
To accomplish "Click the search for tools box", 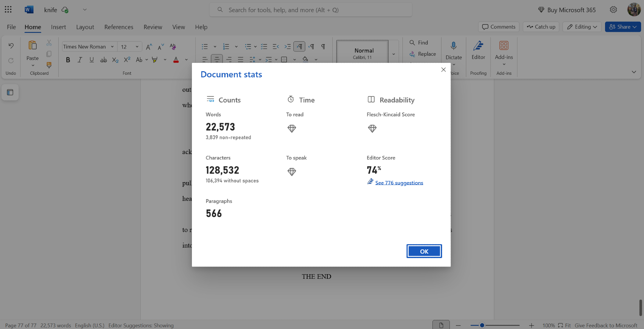I will tap(311, 10).
